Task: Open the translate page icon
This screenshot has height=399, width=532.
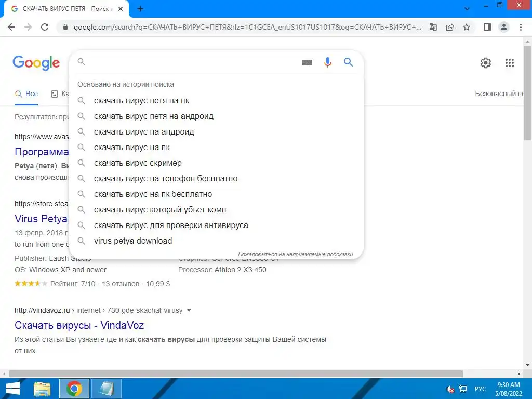Action: (x=433, y=27)
